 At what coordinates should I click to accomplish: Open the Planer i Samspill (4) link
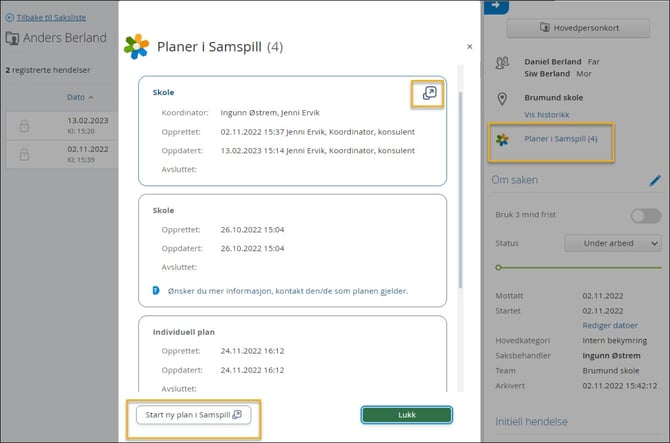click(x=561, y=139)
